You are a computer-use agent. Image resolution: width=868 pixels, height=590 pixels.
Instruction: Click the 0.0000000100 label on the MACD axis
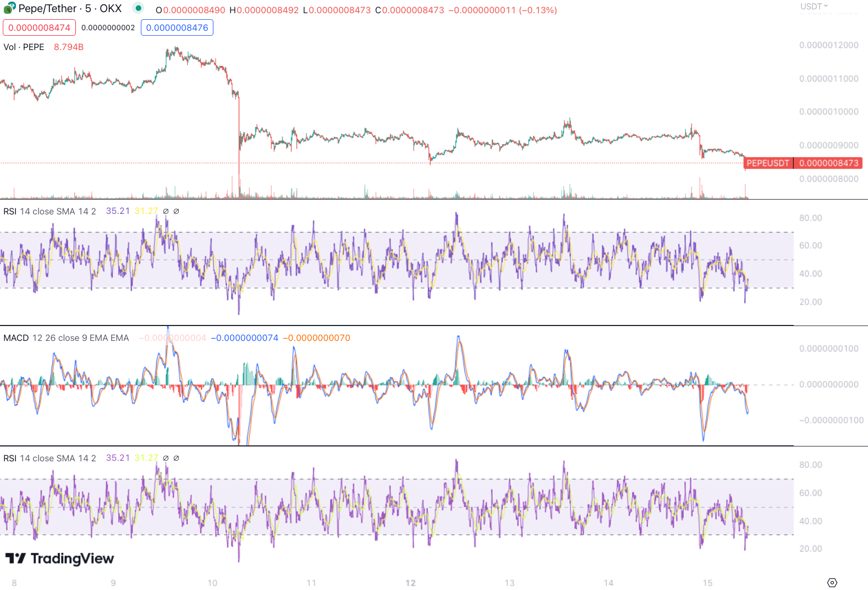(828, 349)
